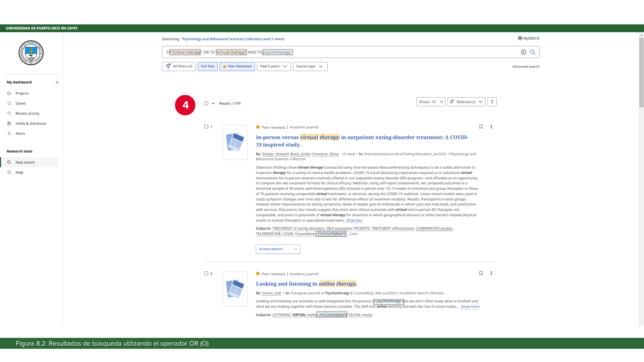This screenshot has width=644, height=362.
Task: Go to Recent activity in sidebar
Action: click(x=27, y=113)
